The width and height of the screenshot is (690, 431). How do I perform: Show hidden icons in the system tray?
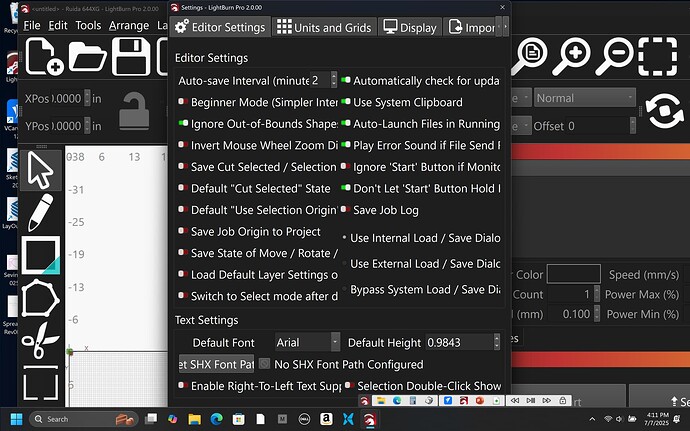coord(592,419)
